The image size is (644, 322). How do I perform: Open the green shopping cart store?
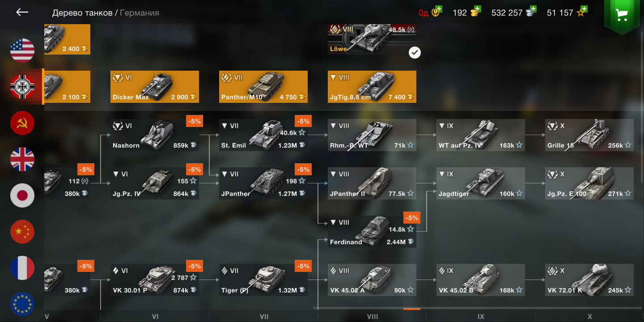pyautogui.click(x=622, y=15)
